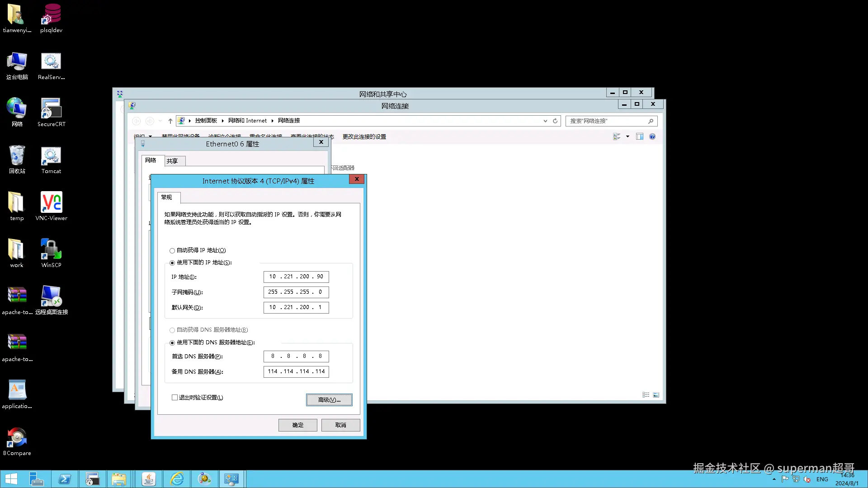Select 自动获得 IP 地址 radio button

coord(172,250)
